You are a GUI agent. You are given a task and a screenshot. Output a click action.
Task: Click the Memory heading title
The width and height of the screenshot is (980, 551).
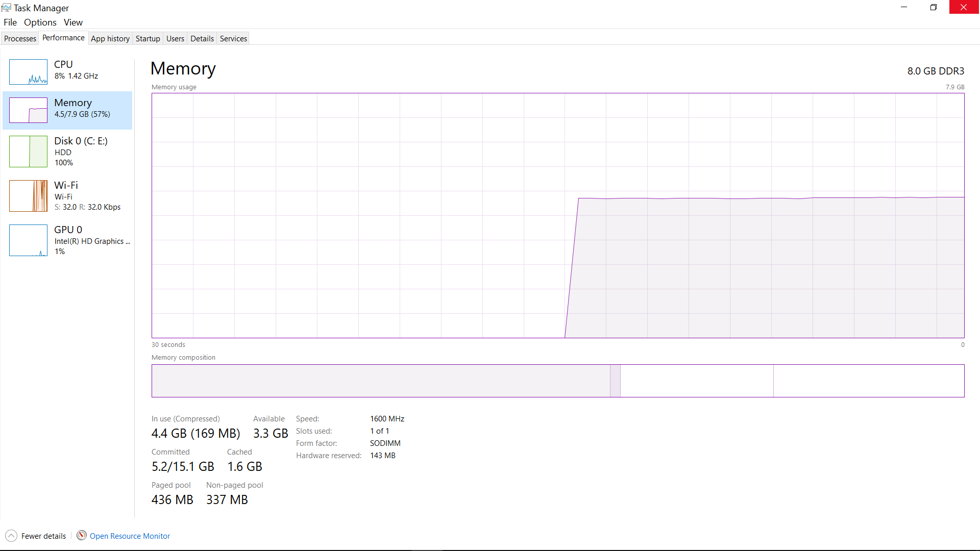click(183, 69)
